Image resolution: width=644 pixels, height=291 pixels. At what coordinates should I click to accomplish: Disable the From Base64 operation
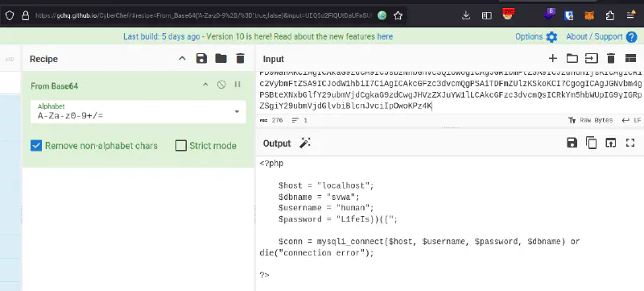(x=221, y=85)
